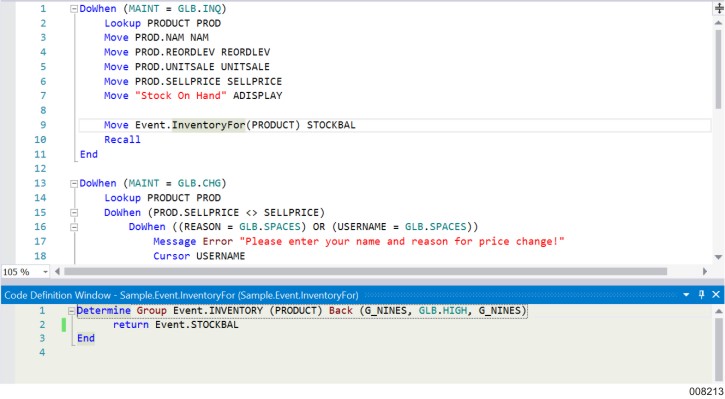
Task: Click the editor vertical scrollbar thumb
Action: pos(719,68)
